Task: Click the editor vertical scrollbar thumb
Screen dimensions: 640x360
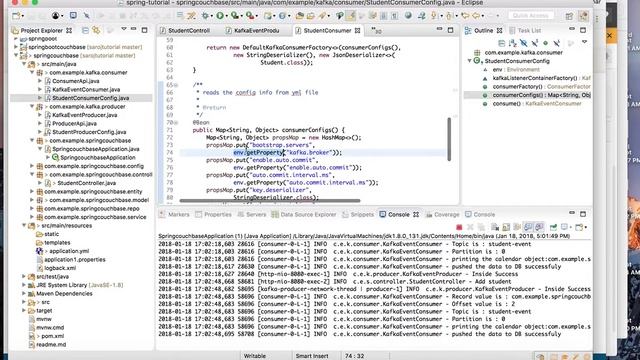Action: 449,139
